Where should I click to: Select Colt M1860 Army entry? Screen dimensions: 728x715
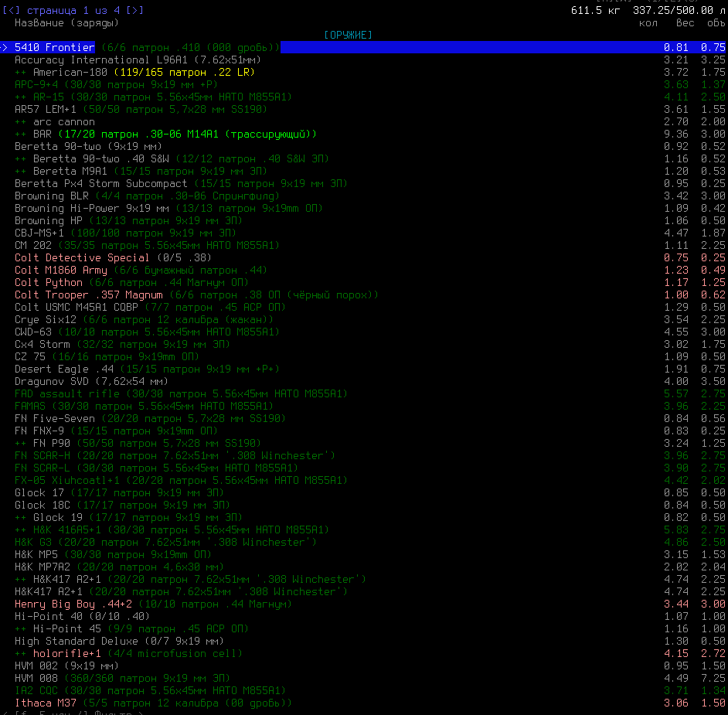(x=364, y=271)
